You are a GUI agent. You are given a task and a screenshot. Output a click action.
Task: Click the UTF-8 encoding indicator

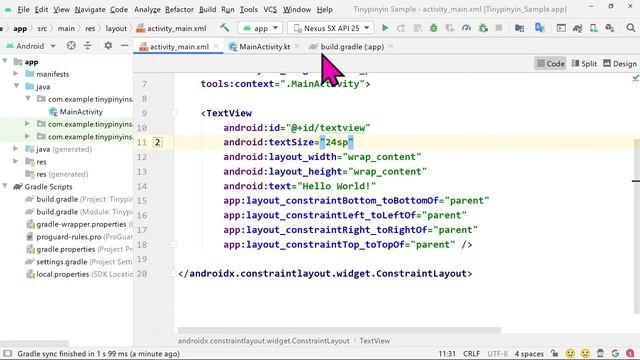pos(498,353)
